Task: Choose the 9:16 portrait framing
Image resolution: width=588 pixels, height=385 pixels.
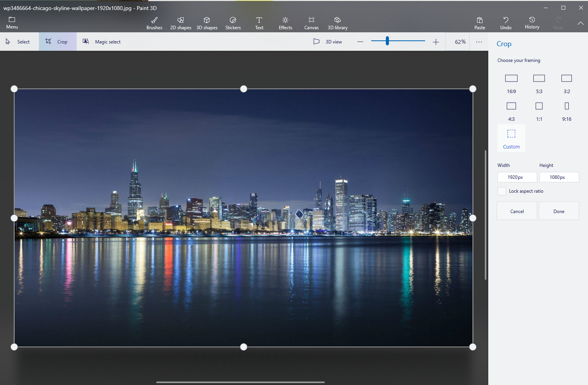Action: (x=567, y=111)
